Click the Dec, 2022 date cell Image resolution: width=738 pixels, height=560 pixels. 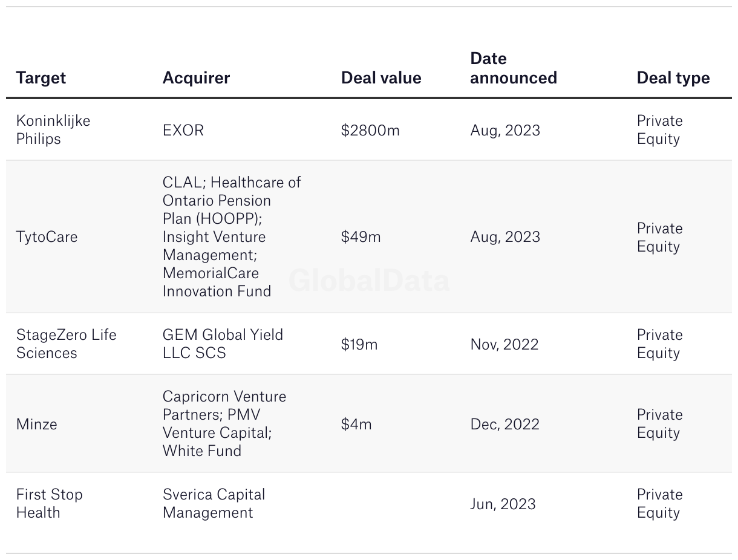click(x=505, y=424)
